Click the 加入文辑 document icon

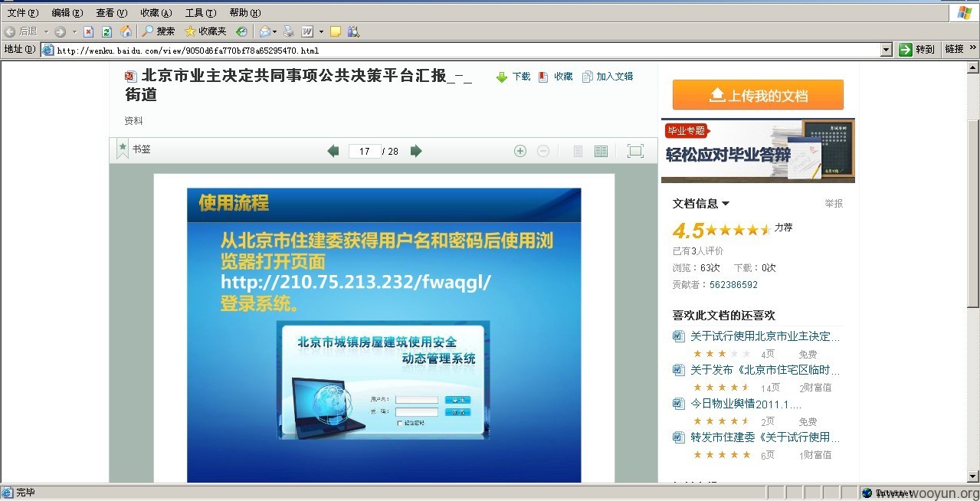pyautogui.click(x=587, y=77)
